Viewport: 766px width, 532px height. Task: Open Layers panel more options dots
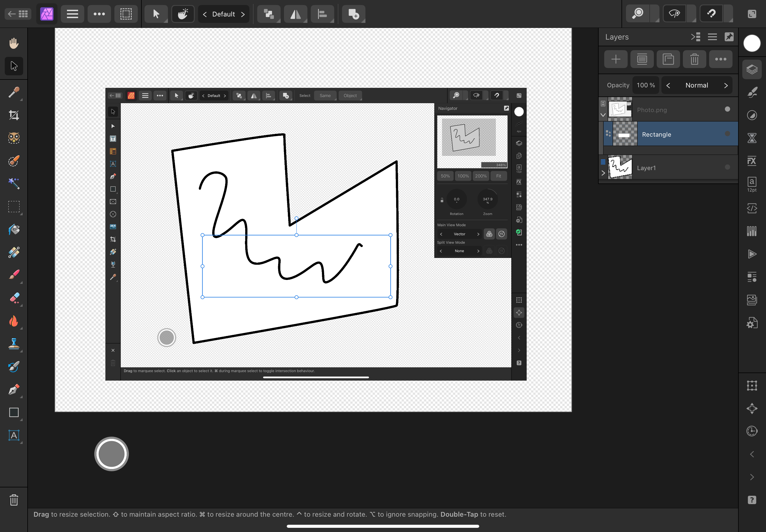click(x=721, y=59)
